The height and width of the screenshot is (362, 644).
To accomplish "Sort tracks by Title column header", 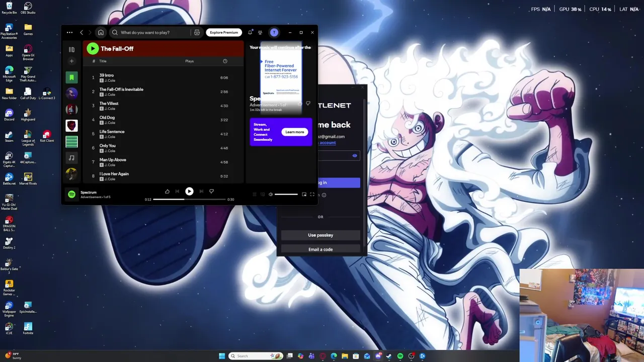I will click(x=103, y=61).
